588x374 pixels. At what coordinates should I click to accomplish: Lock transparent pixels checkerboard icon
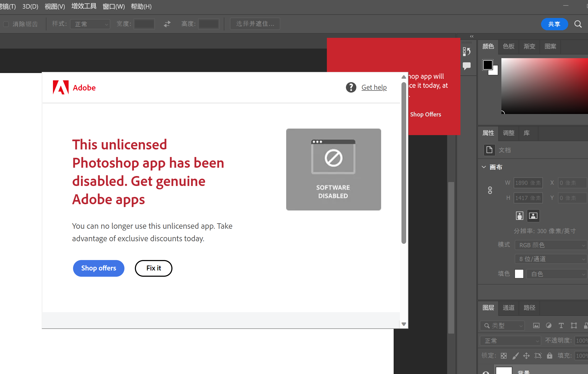point(504,356)
